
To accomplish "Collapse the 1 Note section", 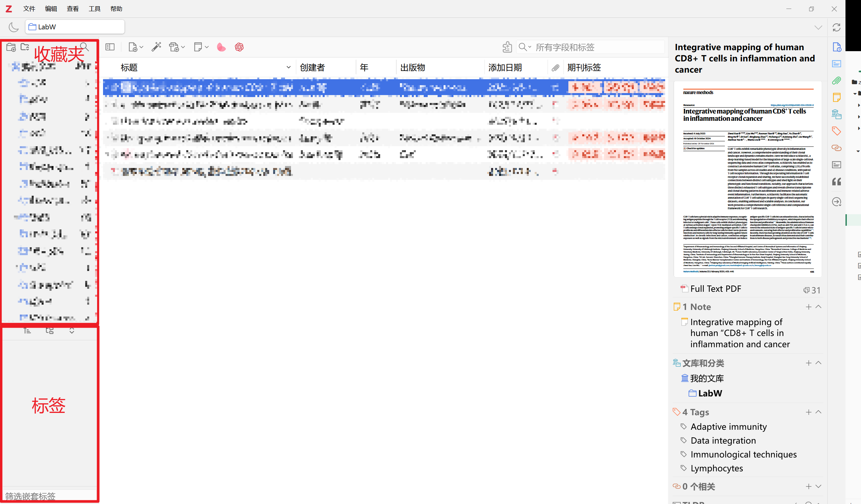I will (818, 307).
